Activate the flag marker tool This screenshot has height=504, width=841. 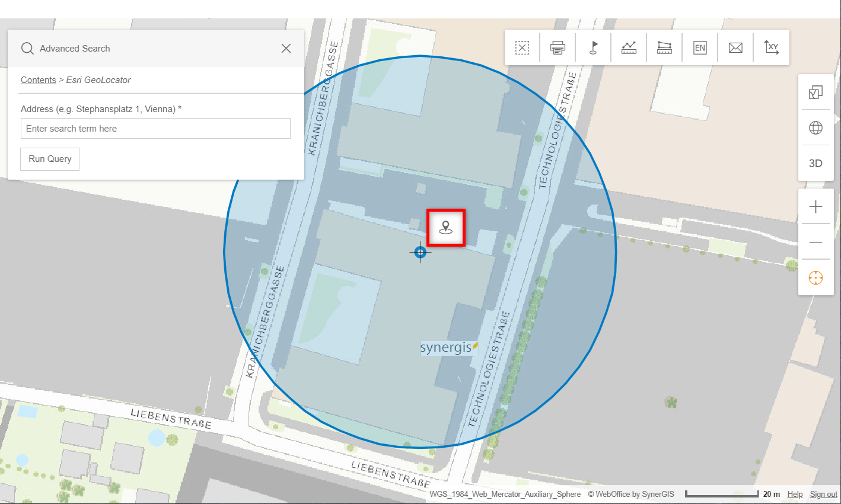pos(592,47)
